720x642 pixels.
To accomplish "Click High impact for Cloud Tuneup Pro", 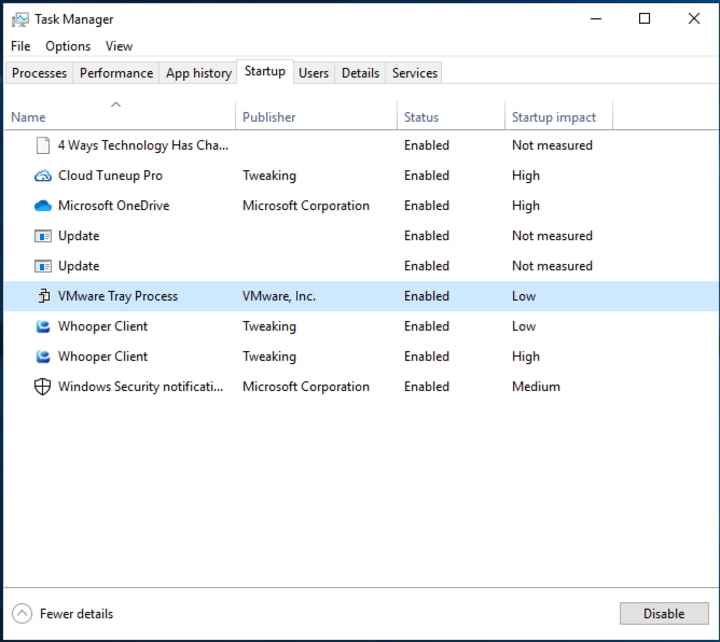I will (x=526, y=175).
